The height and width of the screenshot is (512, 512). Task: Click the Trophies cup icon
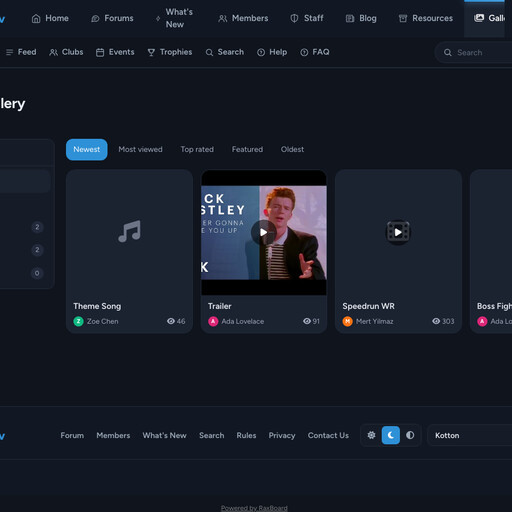pyautogui.click(x=151, y=52)
